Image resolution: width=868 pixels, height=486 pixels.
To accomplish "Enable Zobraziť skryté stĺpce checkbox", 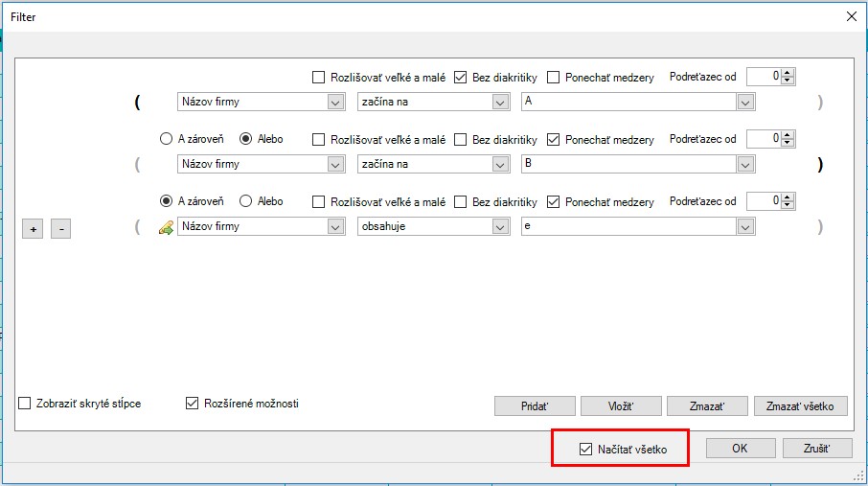I will 25,404.
